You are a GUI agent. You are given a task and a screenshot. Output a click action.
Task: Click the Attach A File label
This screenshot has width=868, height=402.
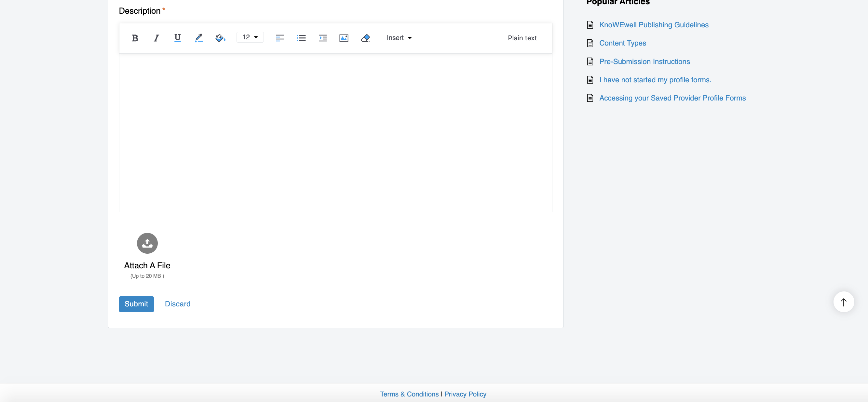point(147,265)
